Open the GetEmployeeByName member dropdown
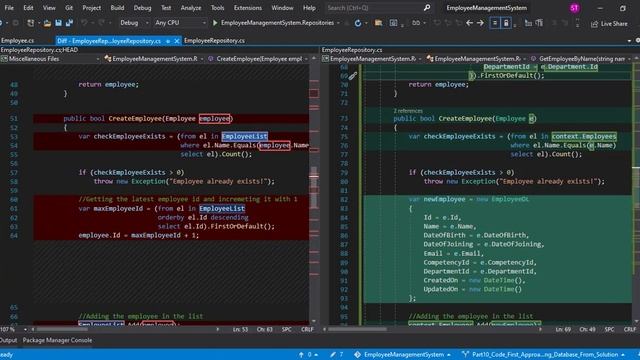 pos(582,59)
